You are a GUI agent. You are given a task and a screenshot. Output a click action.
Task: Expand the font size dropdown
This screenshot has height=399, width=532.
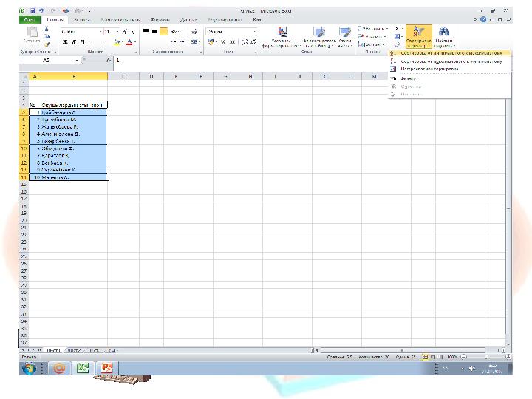[x=117, y=32]
